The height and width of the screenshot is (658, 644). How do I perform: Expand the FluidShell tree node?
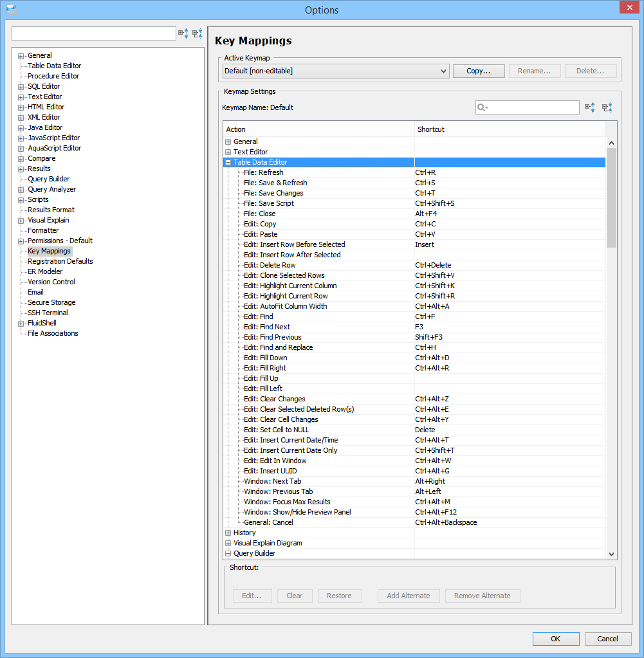click(x=21, y=324)
